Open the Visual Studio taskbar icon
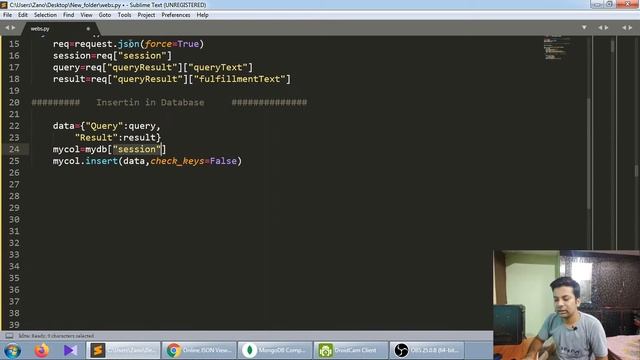 (x=70, y=350)
